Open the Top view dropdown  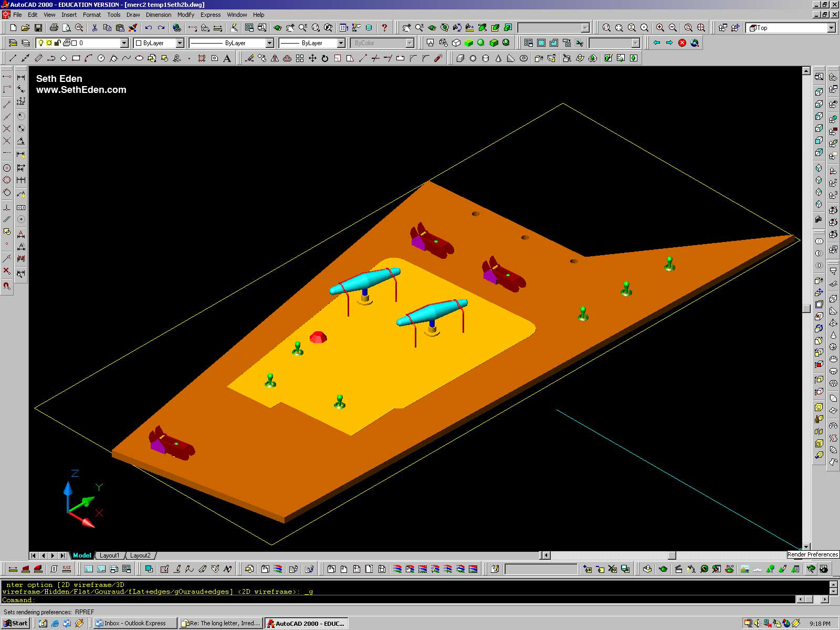[831, 28]
